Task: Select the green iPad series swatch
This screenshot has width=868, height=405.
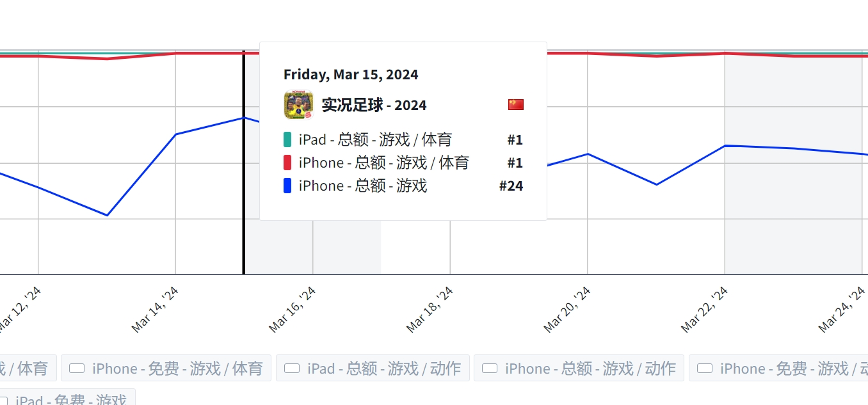Action: pyautogui.click(x=287, y=139)
